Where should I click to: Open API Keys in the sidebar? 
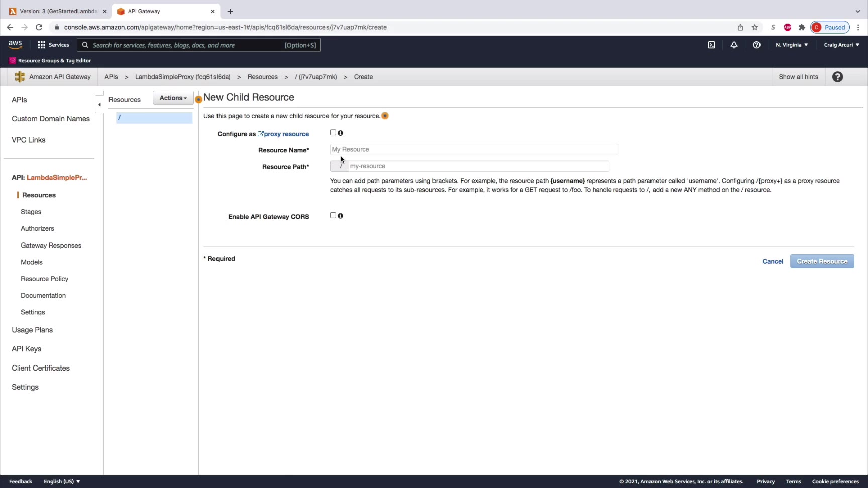pos(27,349)
